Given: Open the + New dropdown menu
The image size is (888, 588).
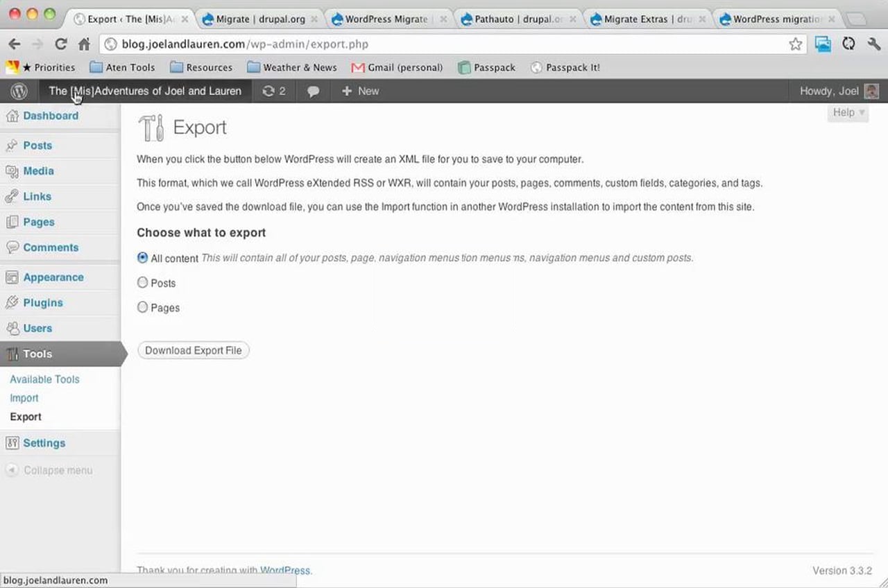Looking at the screenshot, I should (x=360, y=90).
